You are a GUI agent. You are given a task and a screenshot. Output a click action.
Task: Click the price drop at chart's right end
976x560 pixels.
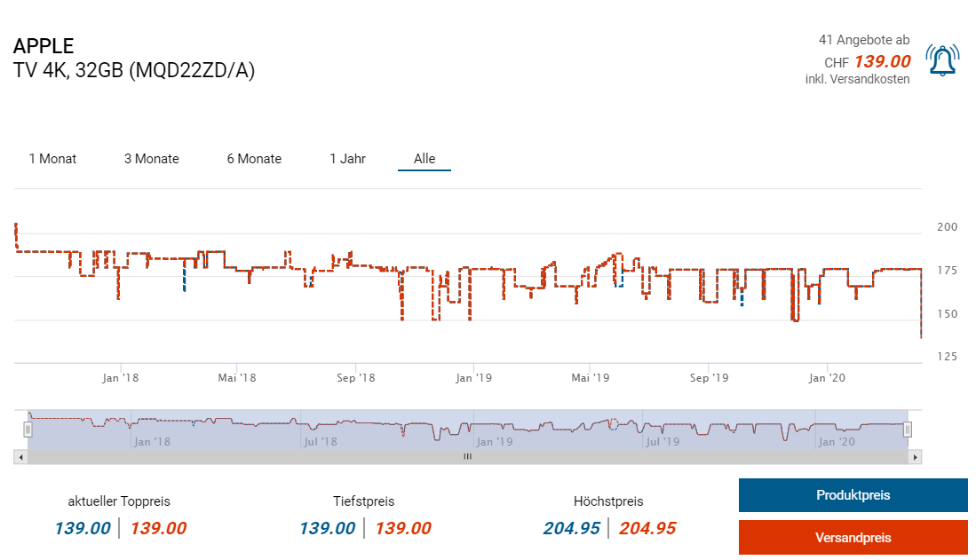[x=921, y=328]
